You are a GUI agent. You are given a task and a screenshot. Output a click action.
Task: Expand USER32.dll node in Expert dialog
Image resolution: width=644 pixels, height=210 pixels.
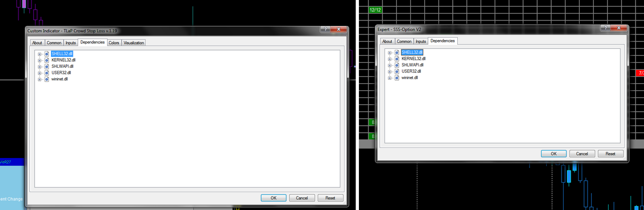[x=389, y=72]
